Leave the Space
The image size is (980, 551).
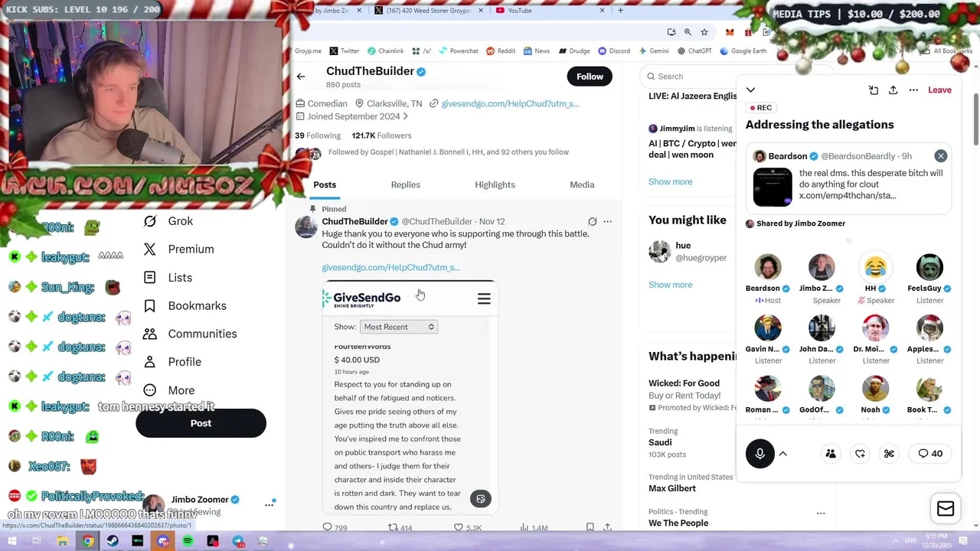pyautogui.click(x=939, y=90)
